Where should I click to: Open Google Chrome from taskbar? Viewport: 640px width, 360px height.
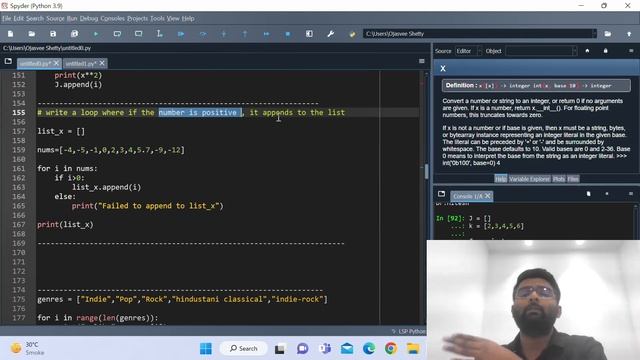pos(391,349)
